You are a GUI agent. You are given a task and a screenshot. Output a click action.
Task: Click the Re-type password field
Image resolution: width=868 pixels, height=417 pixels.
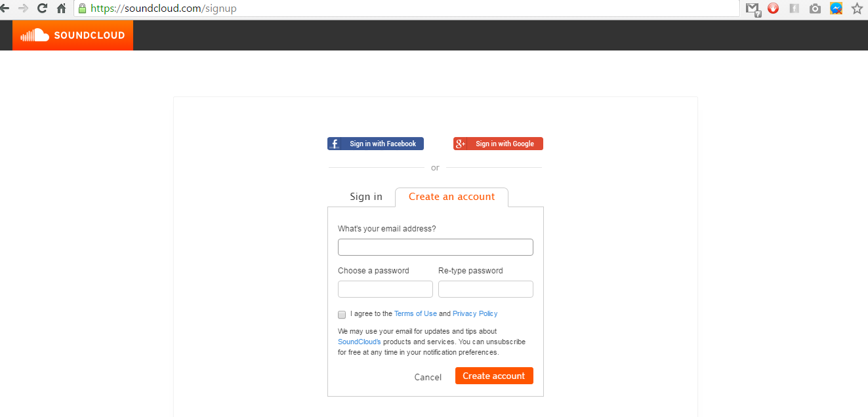pyautogui.click(x=486, y=289)
